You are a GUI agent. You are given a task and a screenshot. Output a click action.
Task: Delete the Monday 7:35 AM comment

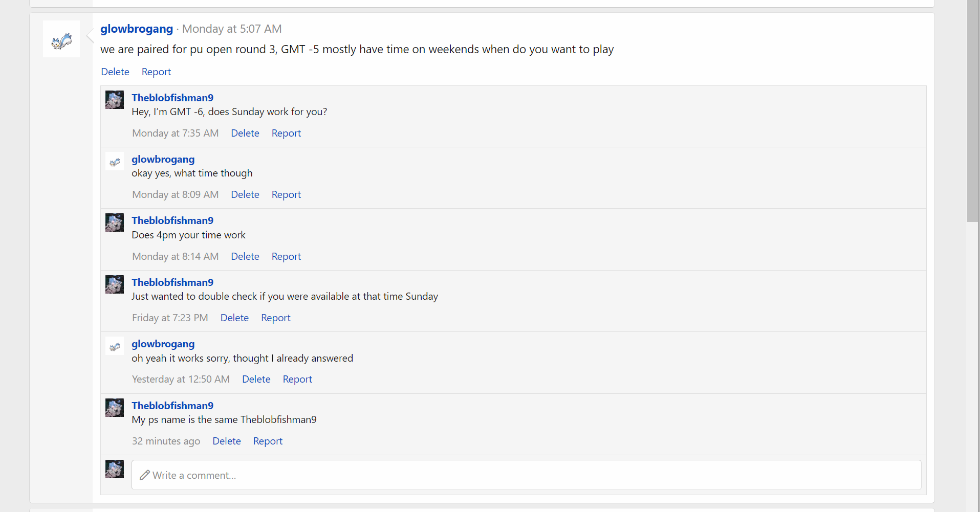[245, 133]
